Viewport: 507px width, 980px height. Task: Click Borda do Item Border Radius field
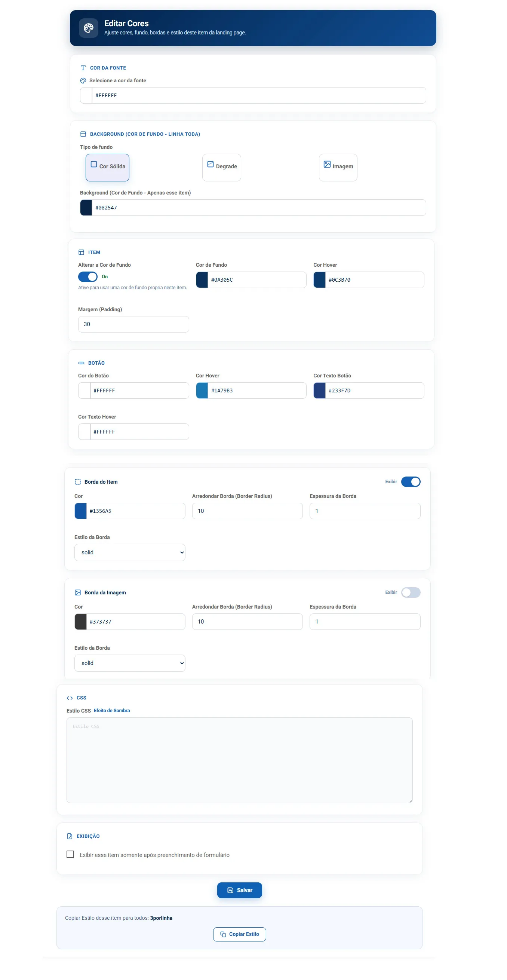click(247, 511)
